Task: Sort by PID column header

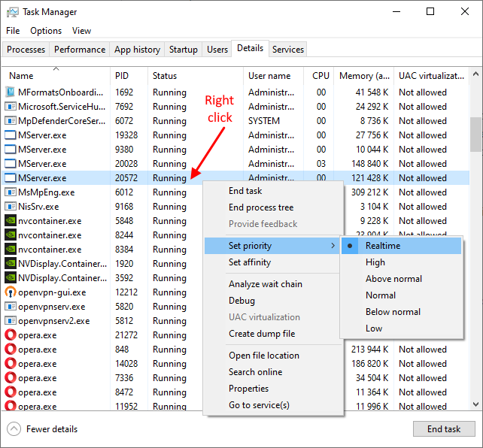Action: (x=129, y=76)
